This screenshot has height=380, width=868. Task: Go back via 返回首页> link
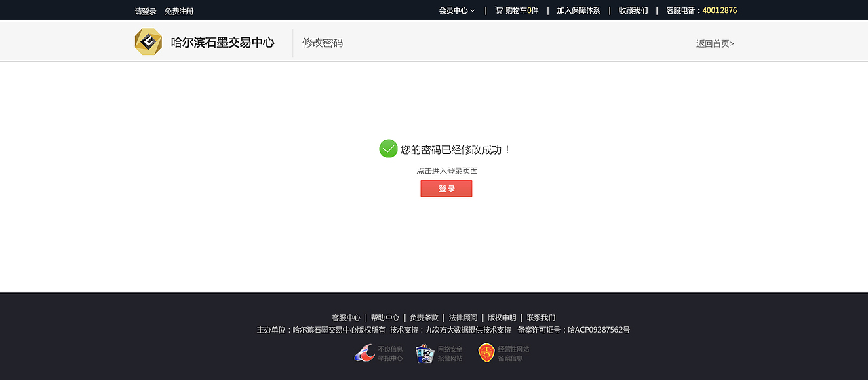[x=715, y=43]
